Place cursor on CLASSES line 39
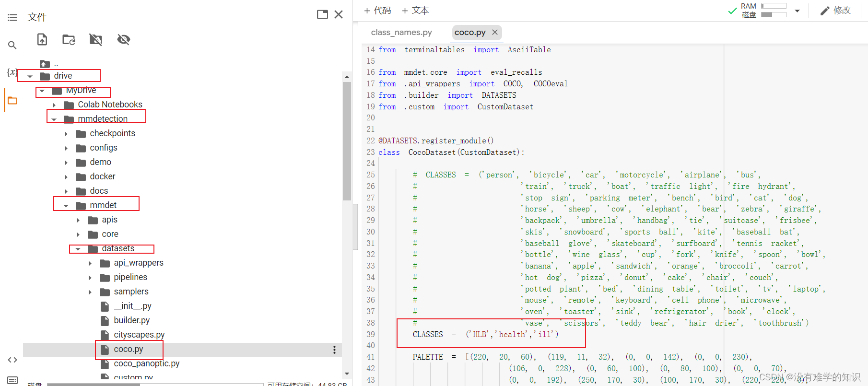868x386 pixels. [x=485, y=334]
